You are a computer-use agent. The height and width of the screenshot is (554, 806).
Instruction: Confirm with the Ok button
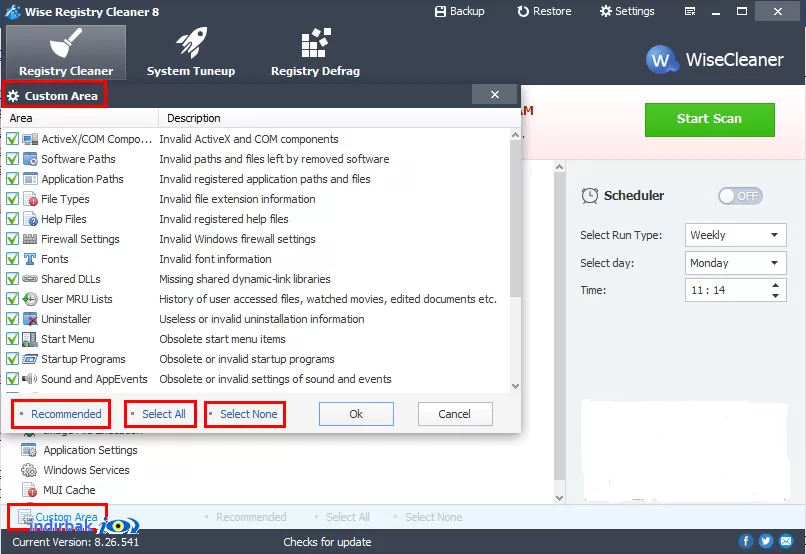[x=356, y=414]
